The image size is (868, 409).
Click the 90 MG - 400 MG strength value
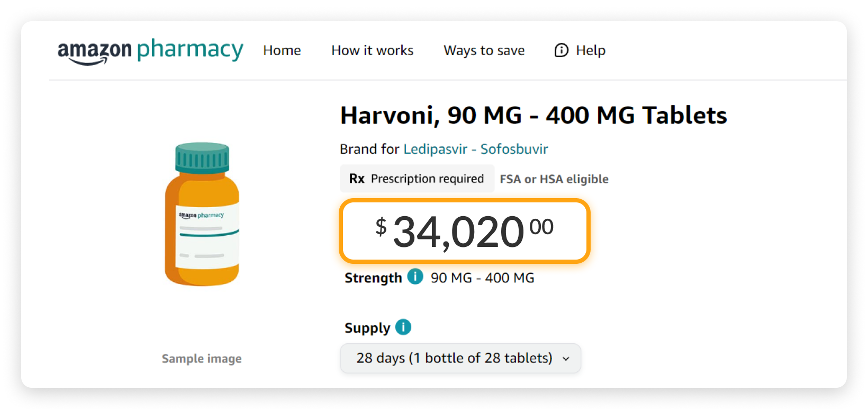coord(482,278)
